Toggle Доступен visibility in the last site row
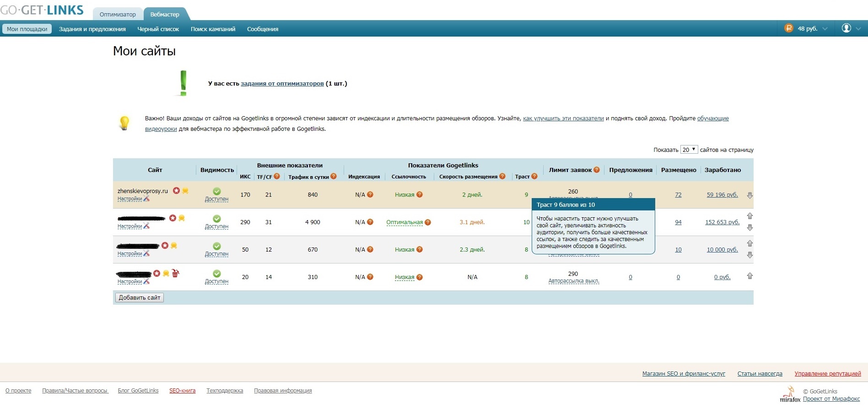 pos(216,281)
